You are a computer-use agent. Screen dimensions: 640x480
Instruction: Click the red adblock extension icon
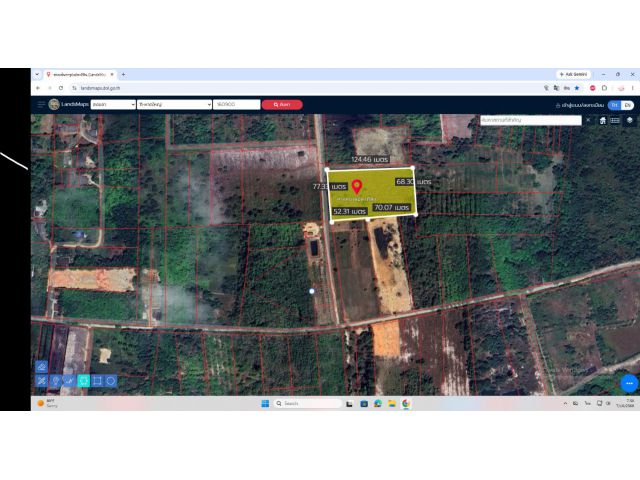click(593, 88)
